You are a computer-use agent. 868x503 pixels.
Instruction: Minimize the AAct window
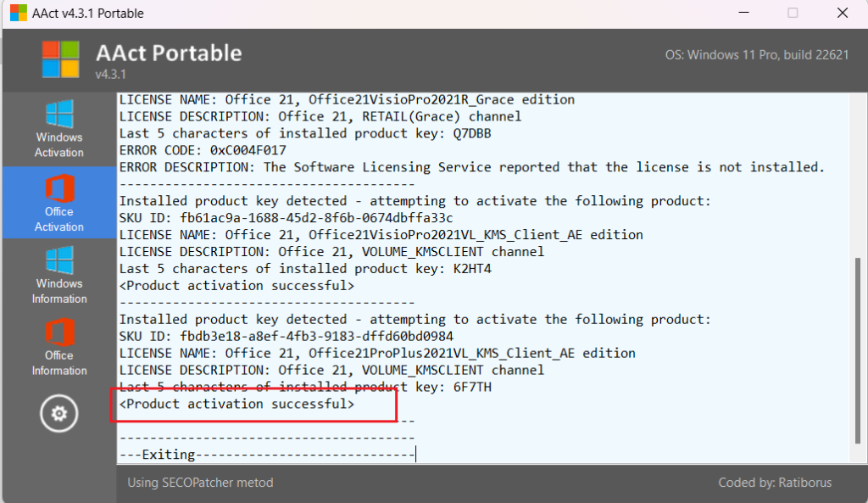tap(744, 13)
